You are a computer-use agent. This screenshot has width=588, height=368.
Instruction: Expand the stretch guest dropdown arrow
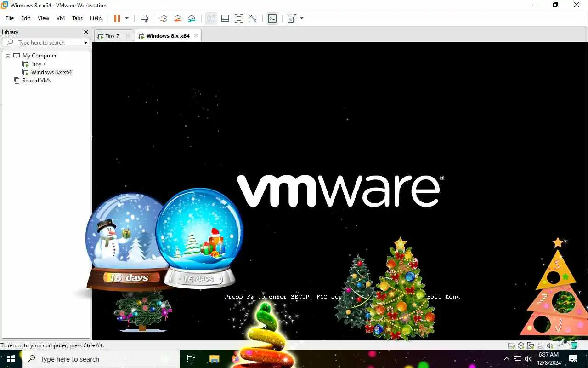(302, 18)
